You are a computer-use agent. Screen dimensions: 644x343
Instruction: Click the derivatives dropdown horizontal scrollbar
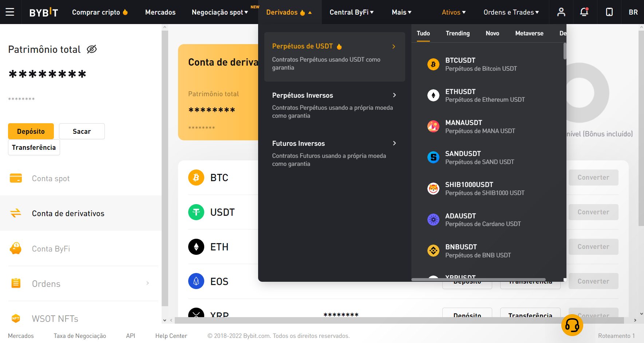pos(478,280)
